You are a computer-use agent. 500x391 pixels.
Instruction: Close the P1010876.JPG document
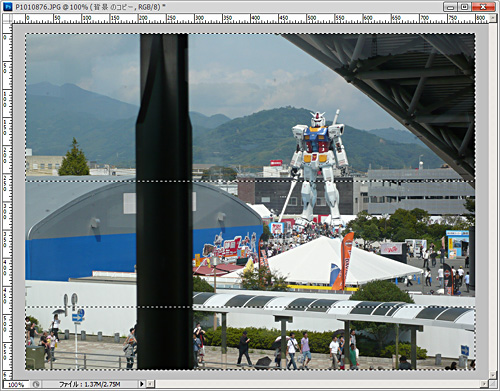483,7
